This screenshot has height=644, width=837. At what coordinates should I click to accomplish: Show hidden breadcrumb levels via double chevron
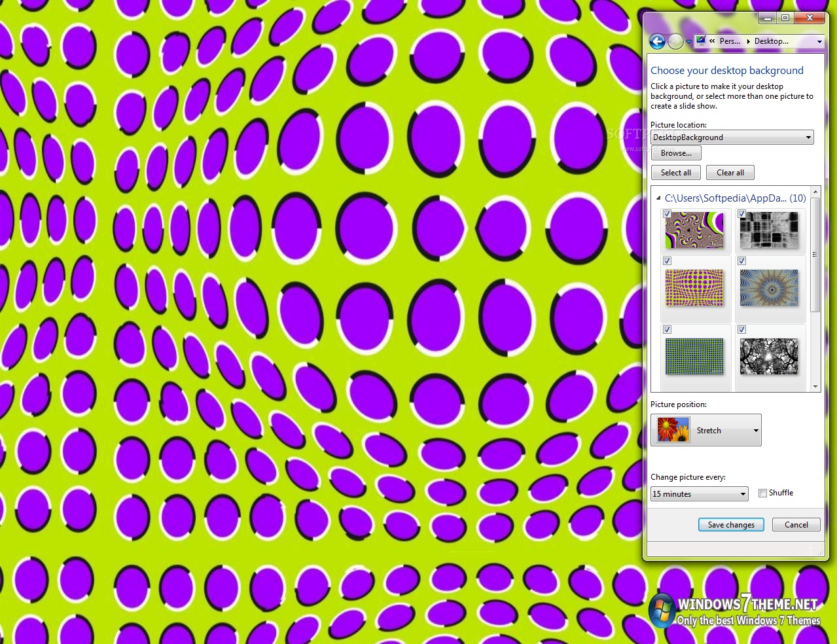point(712,41)
